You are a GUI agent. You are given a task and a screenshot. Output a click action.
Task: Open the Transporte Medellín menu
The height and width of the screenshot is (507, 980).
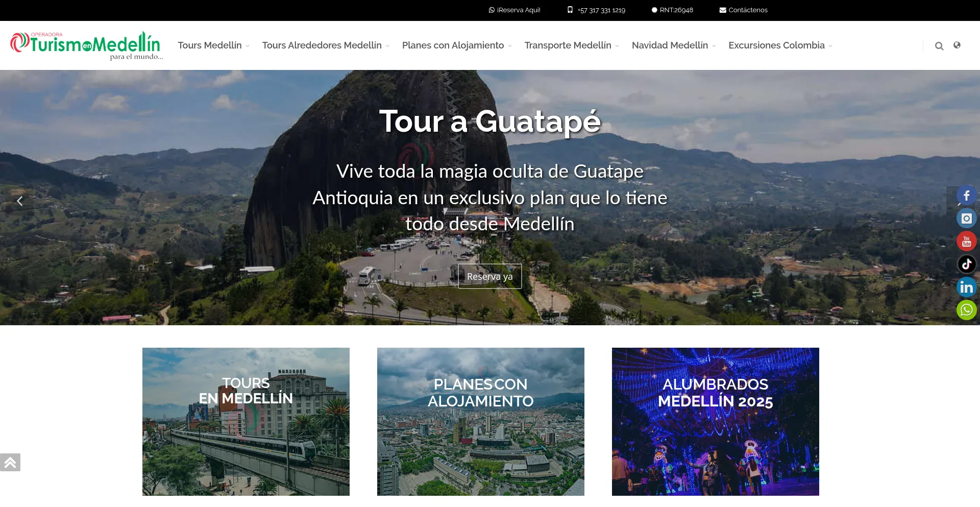pos(572,45)
